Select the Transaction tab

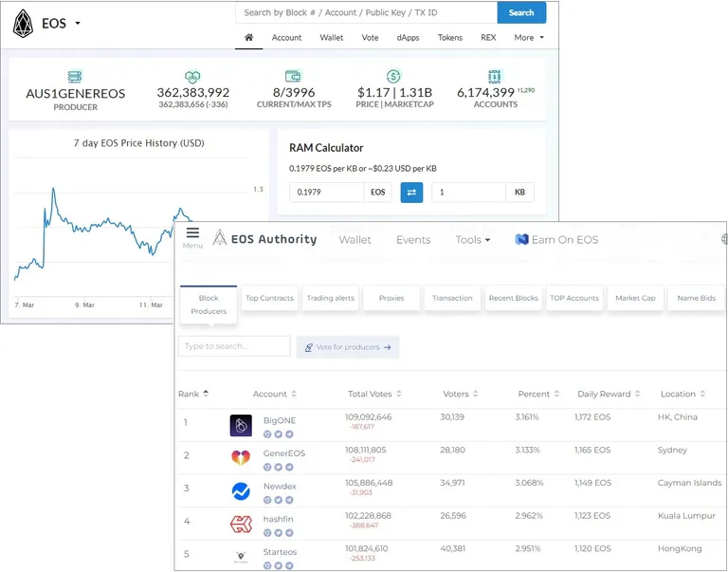tap(452, 298)
